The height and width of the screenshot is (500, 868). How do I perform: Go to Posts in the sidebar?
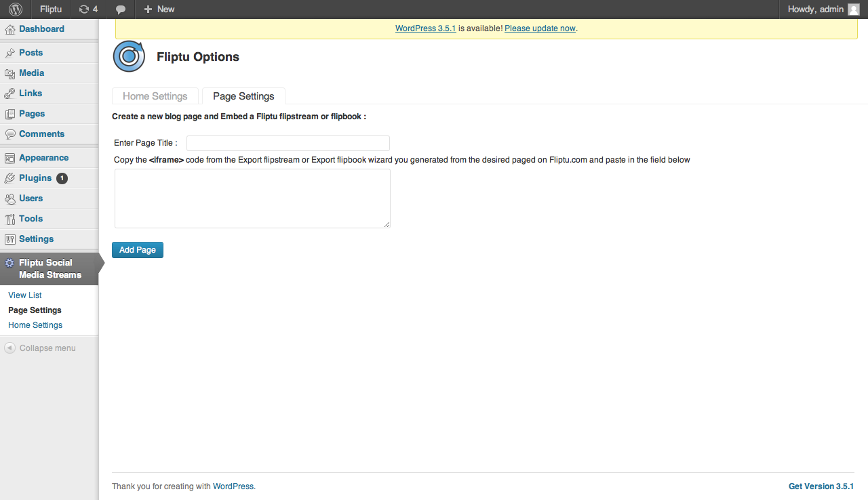pos(31,53)
